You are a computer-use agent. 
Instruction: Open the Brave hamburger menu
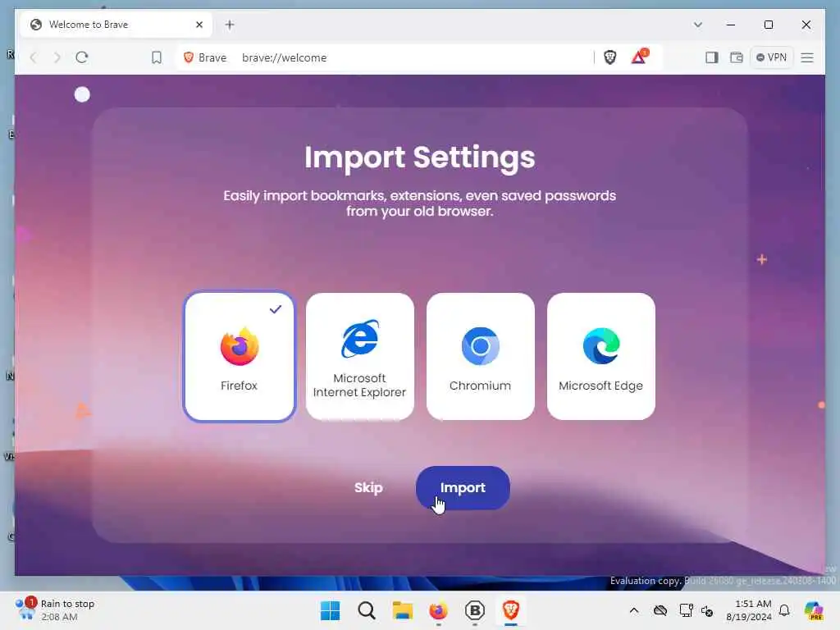(x=807, y=57)
